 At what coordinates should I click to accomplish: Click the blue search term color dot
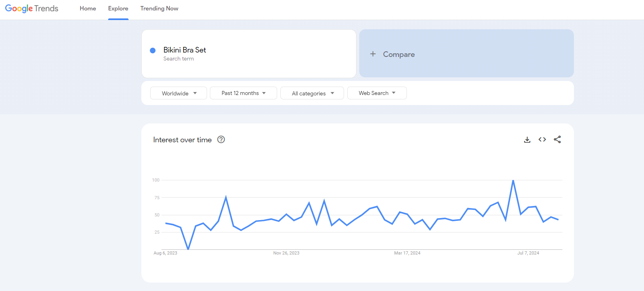point(153,51)
